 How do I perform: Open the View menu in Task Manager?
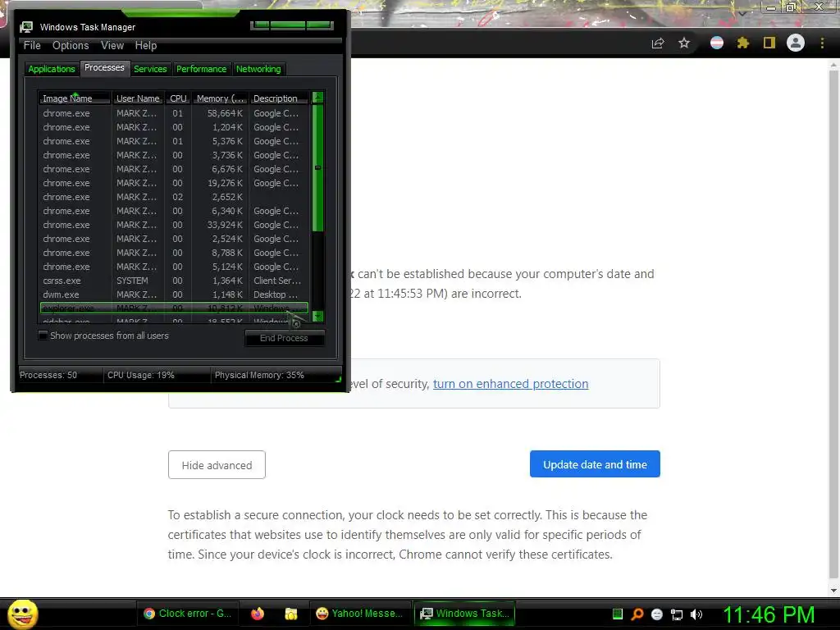click(x=112, y=46)
